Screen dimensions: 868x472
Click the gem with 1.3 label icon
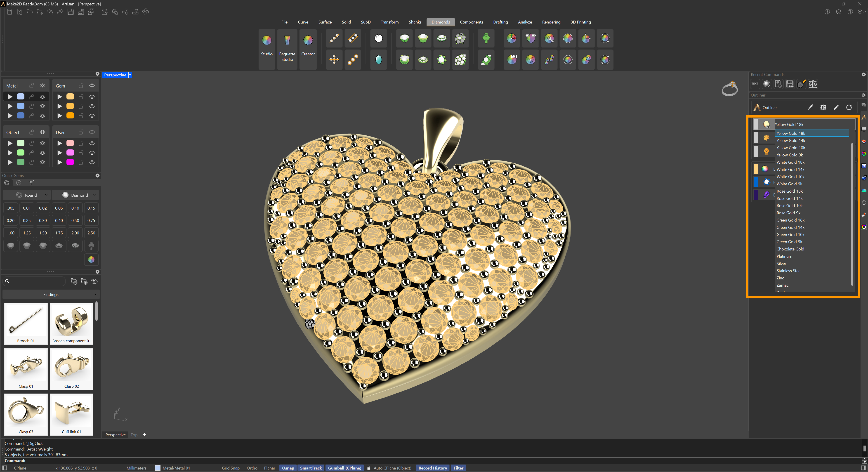pyautogui.click(x=512, y=60)
